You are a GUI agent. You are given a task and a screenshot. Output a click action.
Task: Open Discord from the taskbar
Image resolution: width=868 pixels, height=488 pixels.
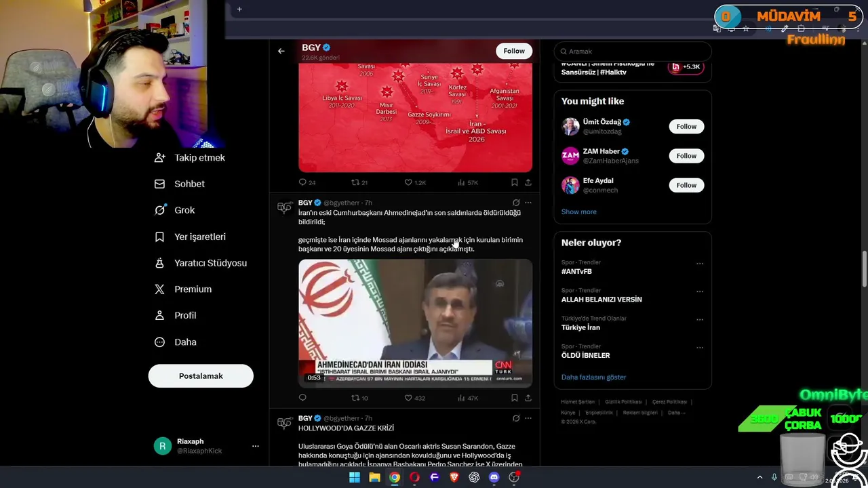(494, 478)
